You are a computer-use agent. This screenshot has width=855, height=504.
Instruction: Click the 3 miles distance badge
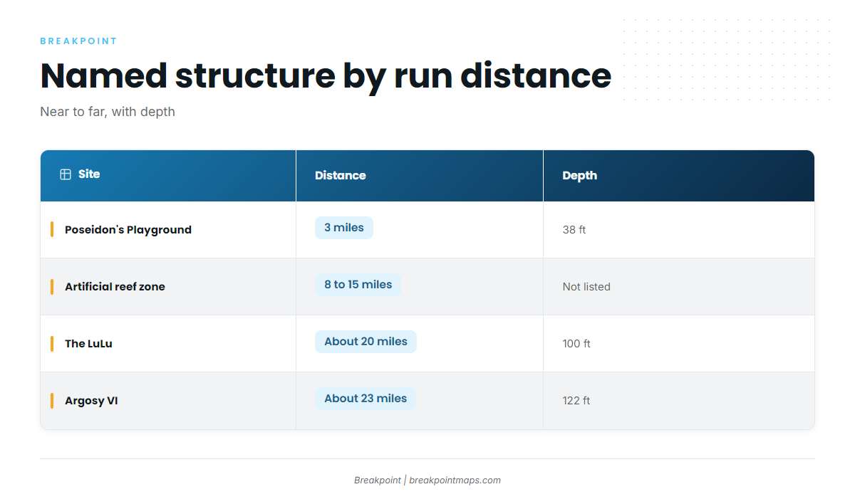(344, 228)
